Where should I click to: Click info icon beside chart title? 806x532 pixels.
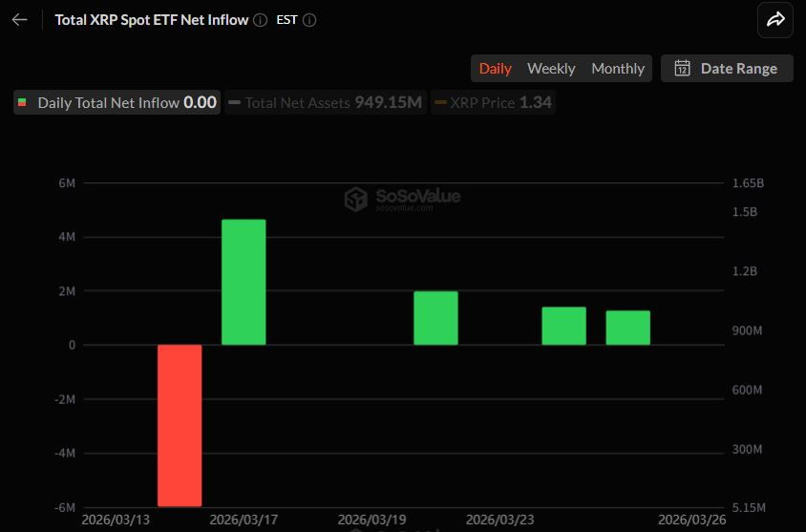(261, 20)
